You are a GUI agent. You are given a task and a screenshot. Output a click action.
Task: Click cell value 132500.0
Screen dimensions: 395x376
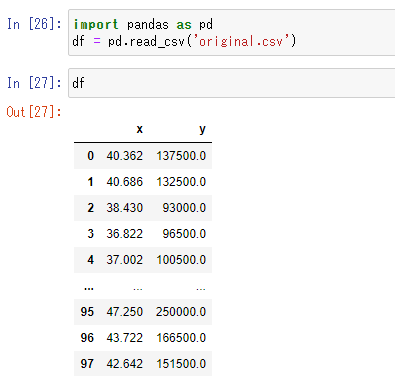tap(181, 182)
